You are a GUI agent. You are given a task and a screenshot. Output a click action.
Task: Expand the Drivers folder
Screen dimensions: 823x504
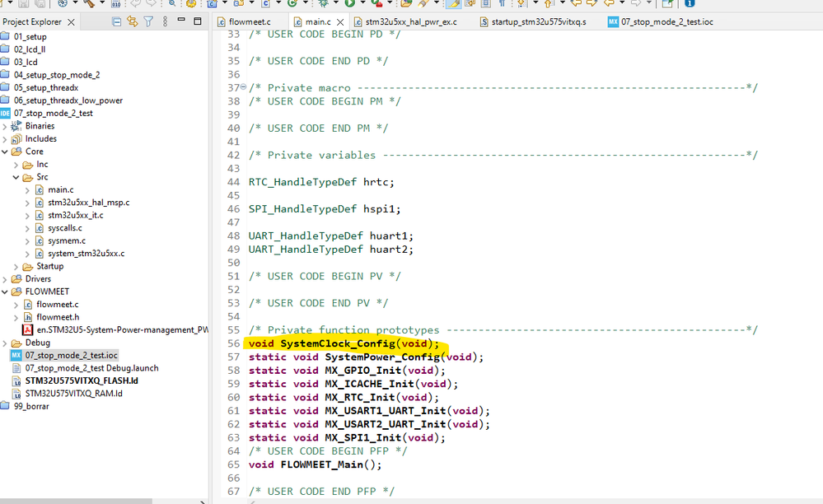pyautogui.click(x=5, y=279)
